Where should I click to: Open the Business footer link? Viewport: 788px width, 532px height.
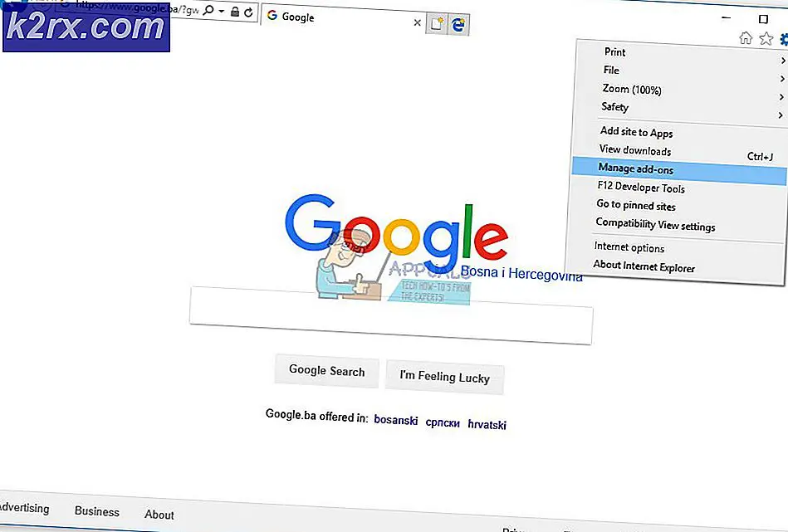97,511
